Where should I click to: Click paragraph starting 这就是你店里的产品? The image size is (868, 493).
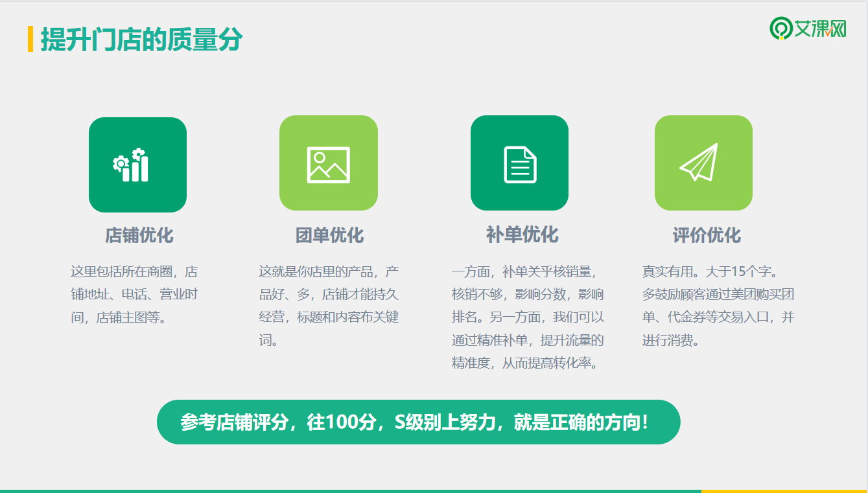(329, 305)
